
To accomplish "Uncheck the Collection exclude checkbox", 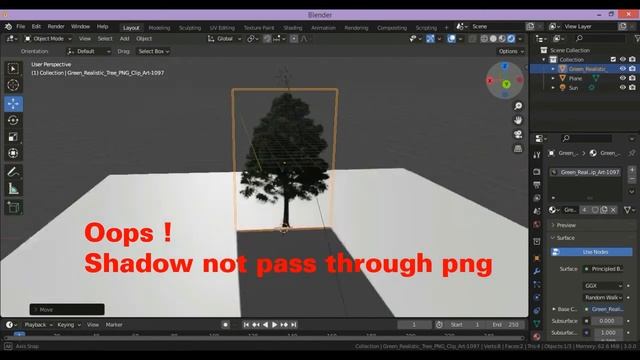I will pyautogui.click(x=613, y=59).
